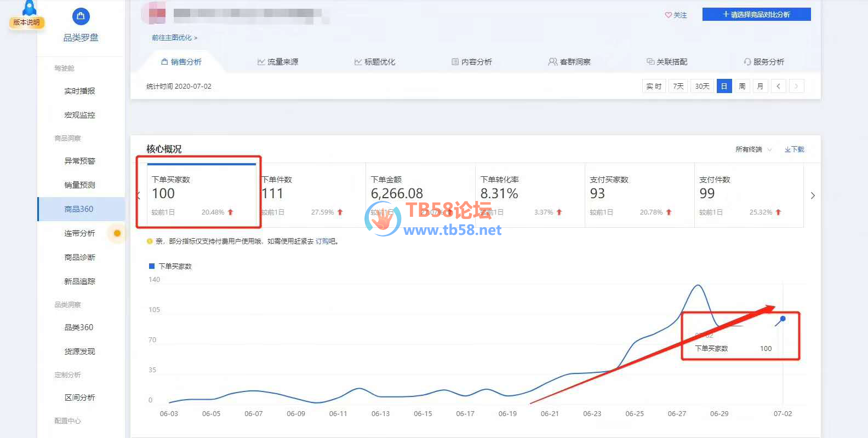Click the 下载 download icon

[787, 149]
